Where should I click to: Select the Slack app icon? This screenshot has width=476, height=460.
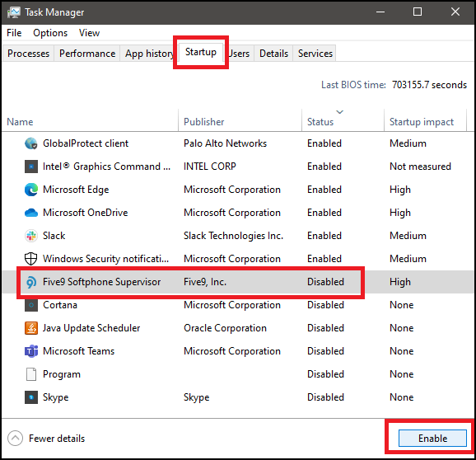pyautogui.click(x=31, y=236)
